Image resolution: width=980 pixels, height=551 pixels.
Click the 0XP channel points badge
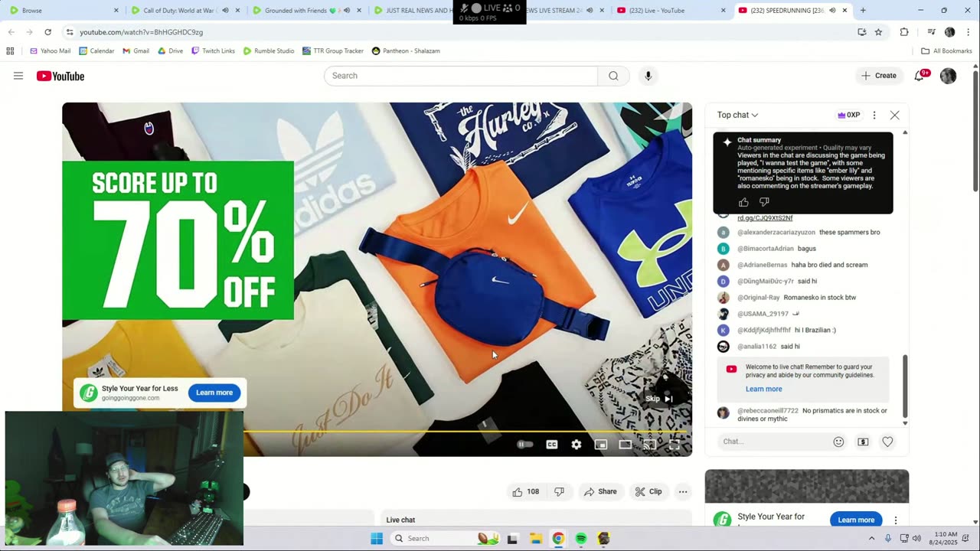point(849,115)
